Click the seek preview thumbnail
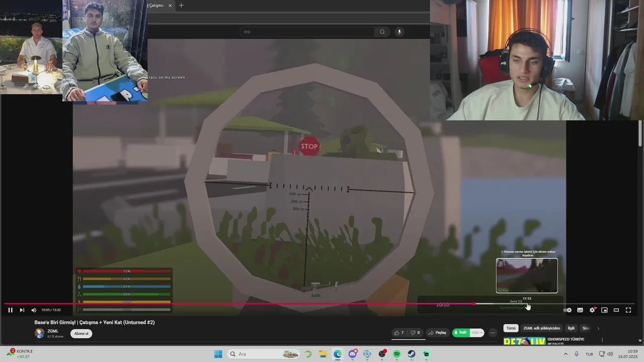 [527, 276]
